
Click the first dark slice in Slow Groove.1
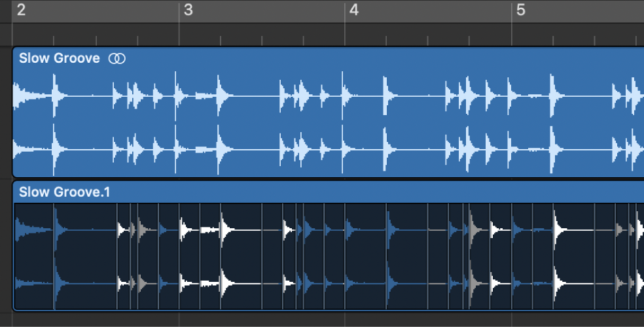click(34, 256)
